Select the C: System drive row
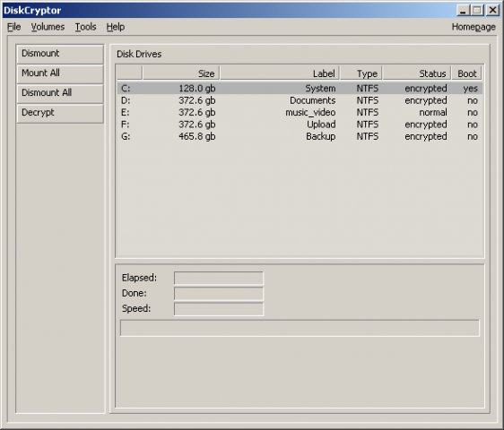504x430 pixels. (x=300, y=89)
